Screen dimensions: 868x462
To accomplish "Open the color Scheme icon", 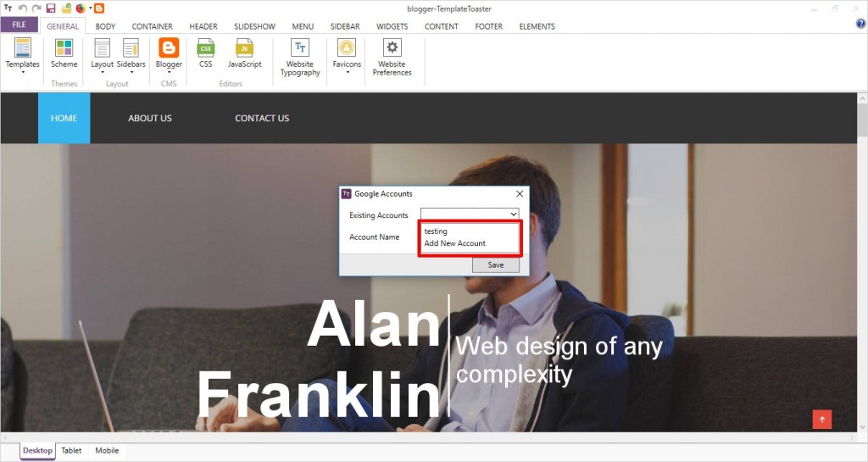I will [64, 48].
